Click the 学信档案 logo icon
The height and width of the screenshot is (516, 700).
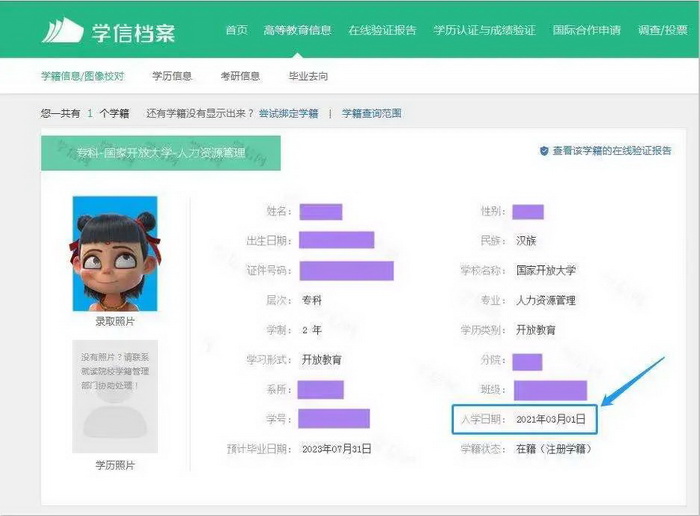click(62, 30)
